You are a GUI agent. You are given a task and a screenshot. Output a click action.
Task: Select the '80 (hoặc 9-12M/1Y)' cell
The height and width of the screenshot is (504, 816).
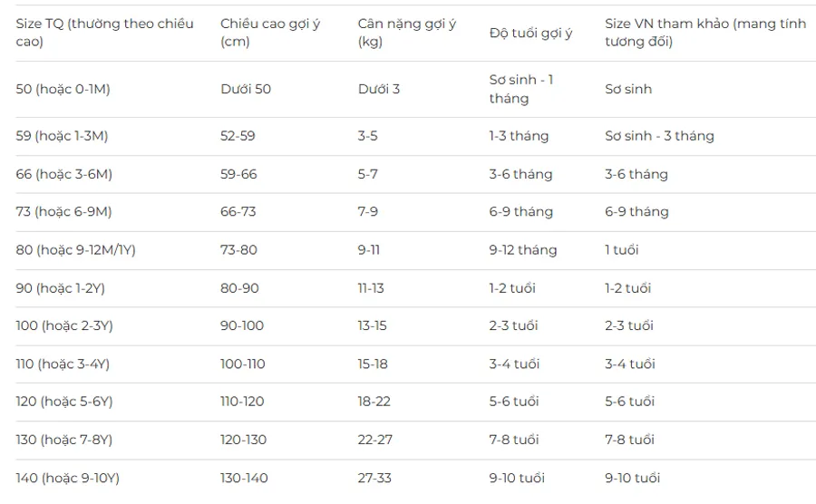click(x=75, y=250)
